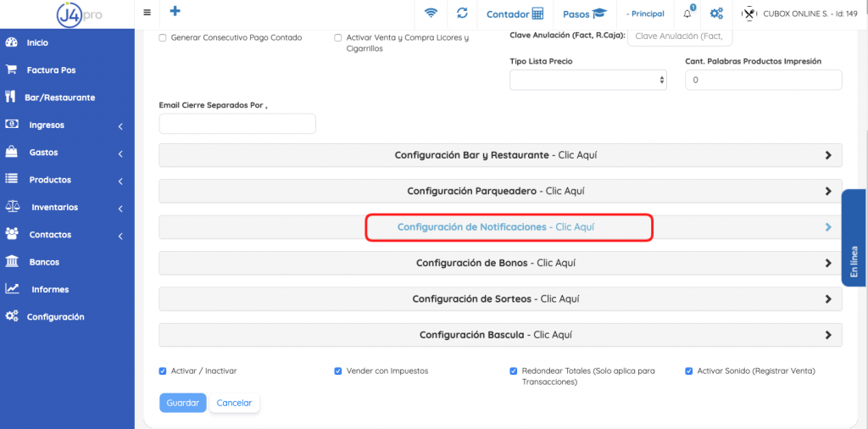868x429 pixels.
Task: Click the plus icon in top bar
Action: 175,12
